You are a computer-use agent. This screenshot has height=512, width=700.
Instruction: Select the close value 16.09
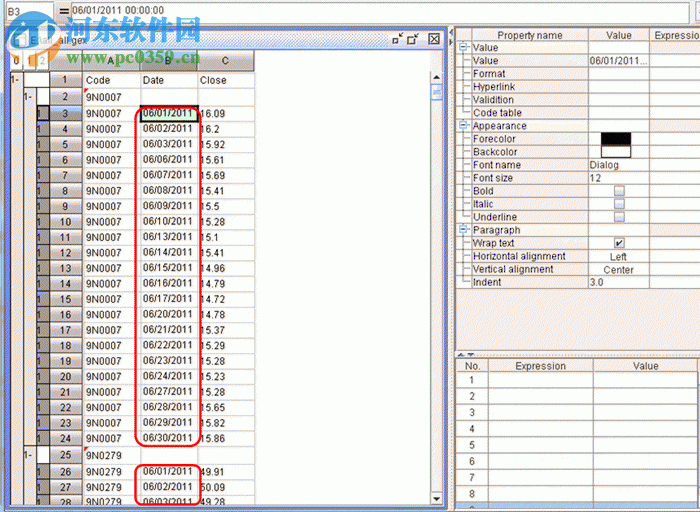pos(226,113)
